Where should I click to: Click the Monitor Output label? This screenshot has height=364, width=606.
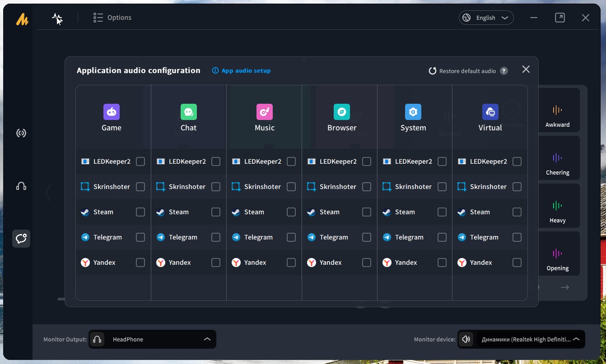tap(65, 339)
